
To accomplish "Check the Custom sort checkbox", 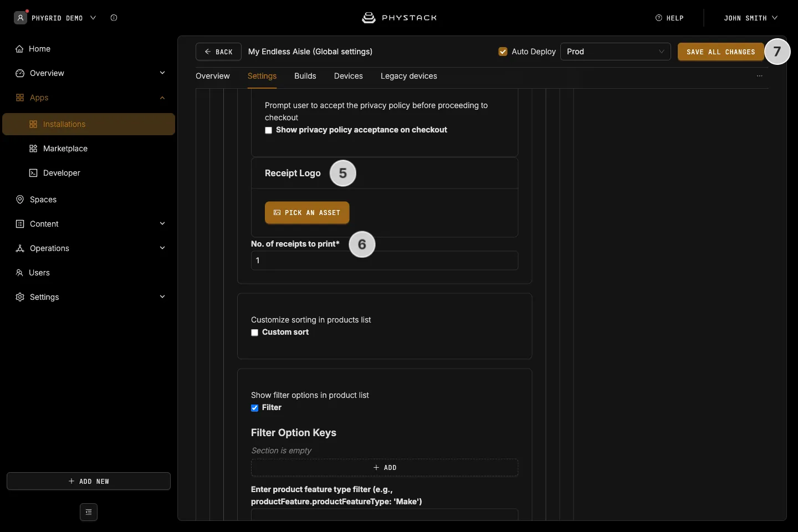I will click(254, 332).
